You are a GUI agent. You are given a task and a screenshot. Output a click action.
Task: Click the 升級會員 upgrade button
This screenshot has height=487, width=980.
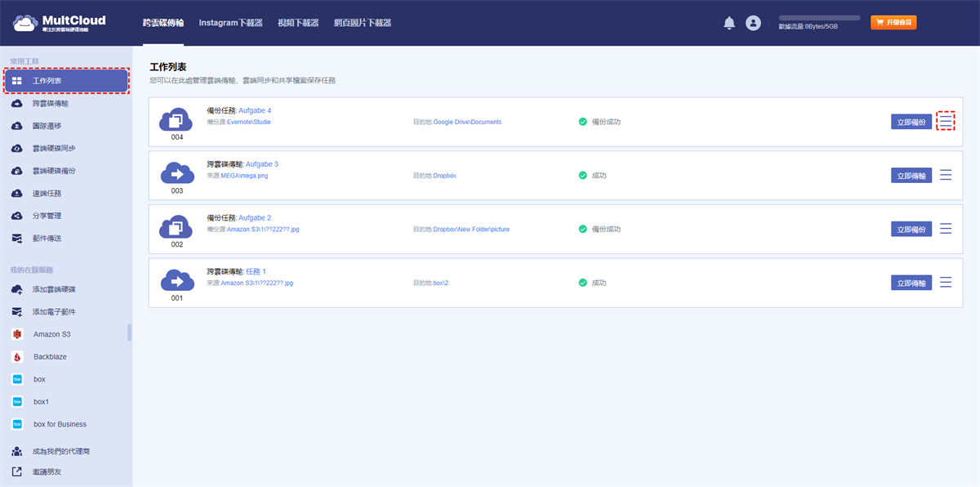pos(893,23)
